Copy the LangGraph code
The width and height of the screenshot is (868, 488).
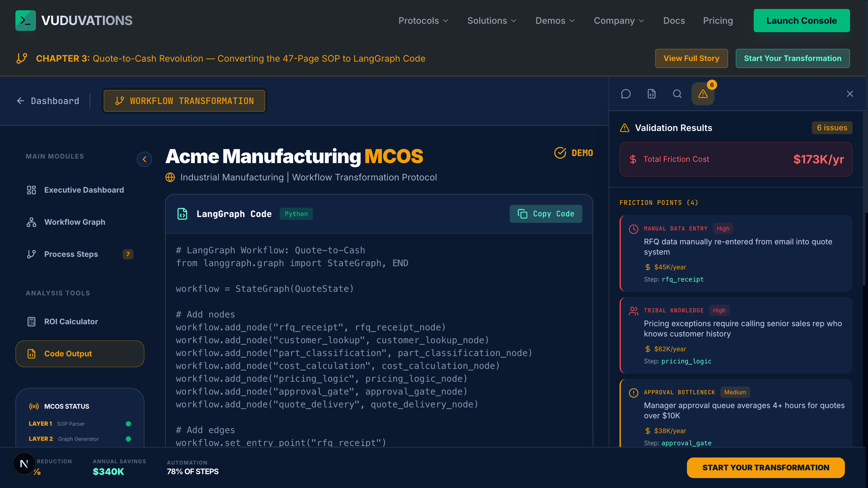[x=545, y=214]
